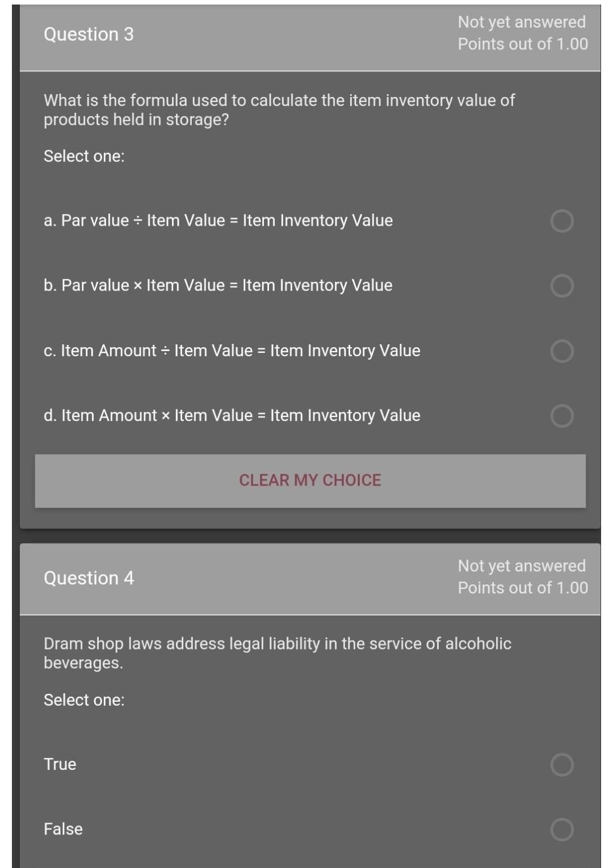Mark False radio button for Dram shop question
The height and width of the screenshot is (868, 613).
(562, 829)
